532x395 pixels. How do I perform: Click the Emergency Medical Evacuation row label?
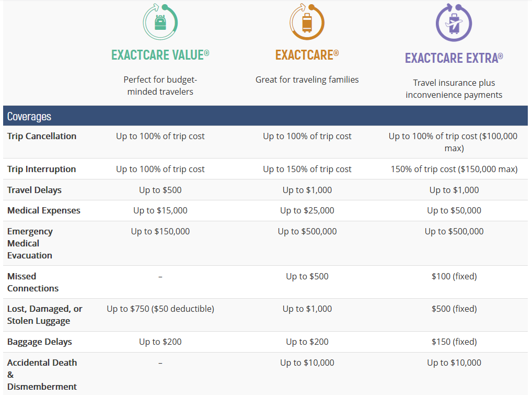tap(30, 243)
